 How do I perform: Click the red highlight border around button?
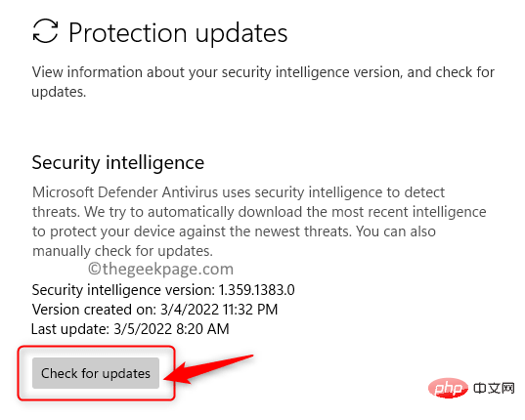tap(97, 373)
